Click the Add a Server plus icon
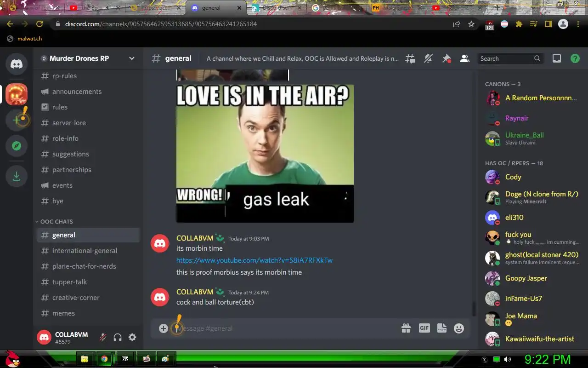588x368 pixels. tap(17, 120)
